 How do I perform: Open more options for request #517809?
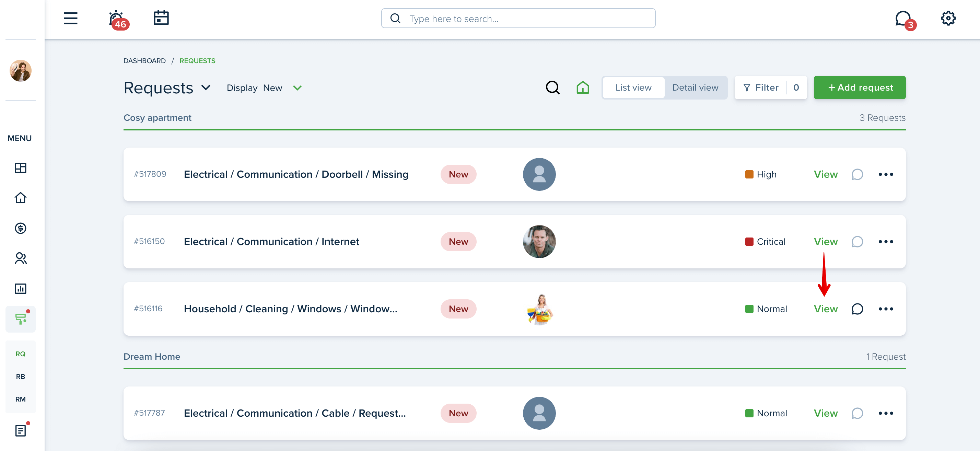886,174
